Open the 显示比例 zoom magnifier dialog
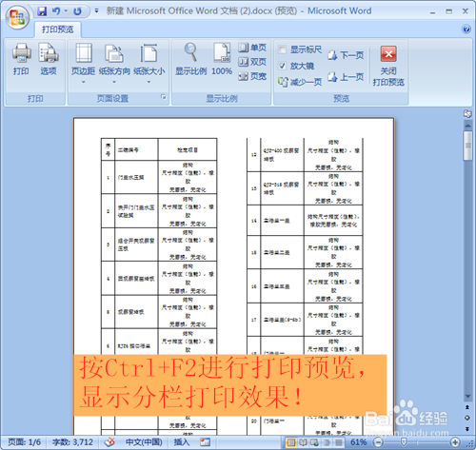 (190, 60)
